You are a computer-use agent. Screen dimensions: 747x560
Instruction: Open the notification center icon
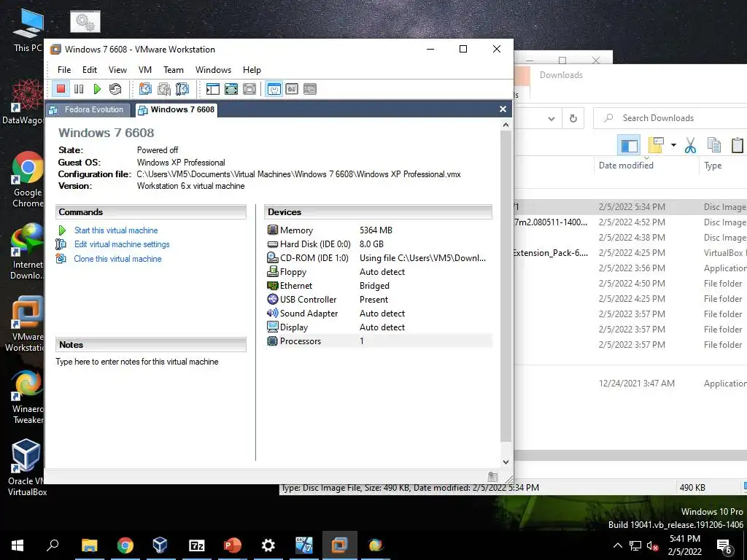[x=724, y=547]
